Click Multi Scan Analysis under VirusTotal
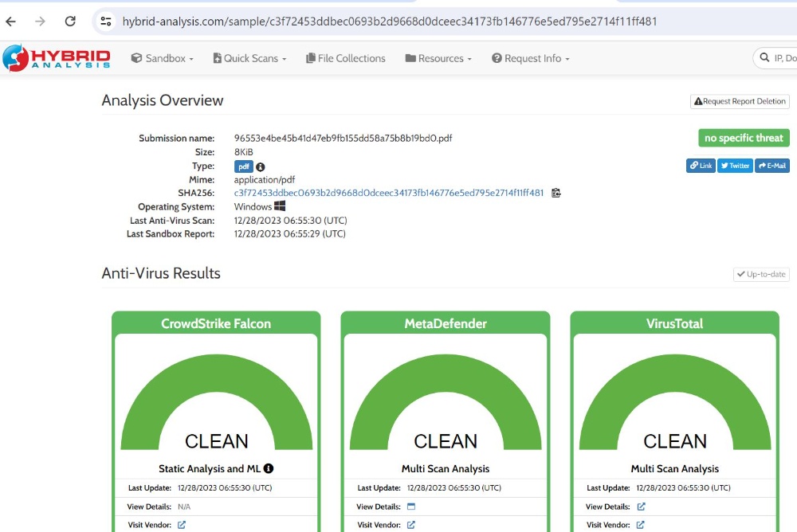 [x=674, y=468]
